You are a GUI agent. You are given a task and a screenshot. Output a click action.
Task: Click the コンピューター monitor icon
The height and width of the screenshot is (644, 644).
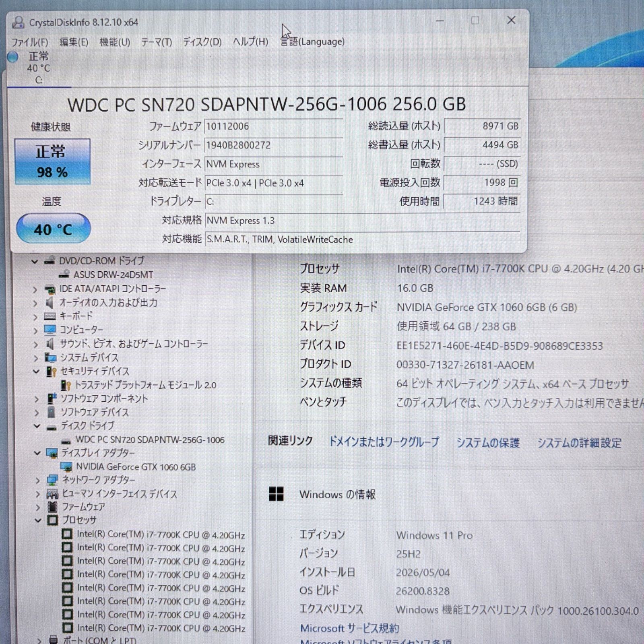[50, 330]
